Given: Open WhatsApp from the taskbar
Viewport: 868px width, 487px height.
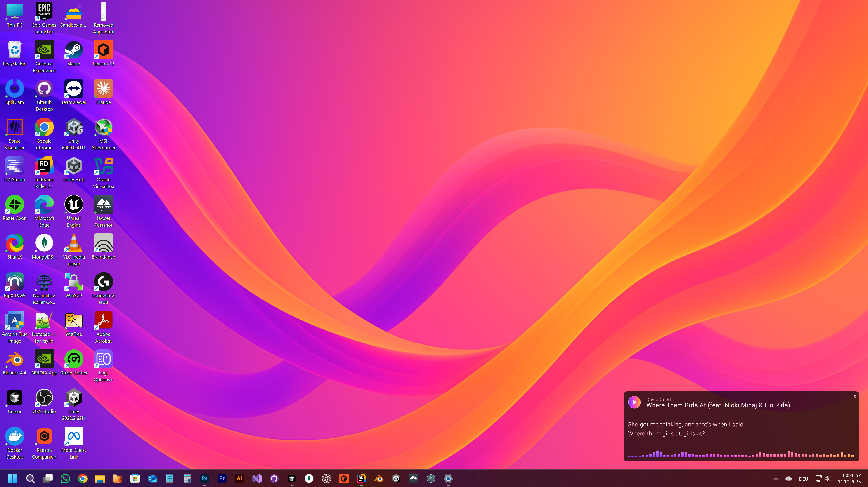Looking at the screenshot, I should (65, 478).
